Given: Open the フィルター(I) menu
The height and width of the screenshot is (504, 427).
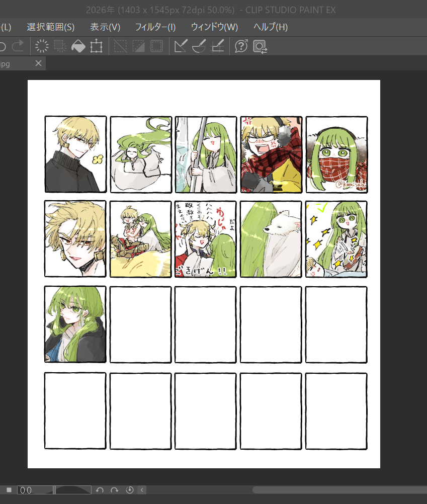Looking at the screenshot, I should 155,27.
